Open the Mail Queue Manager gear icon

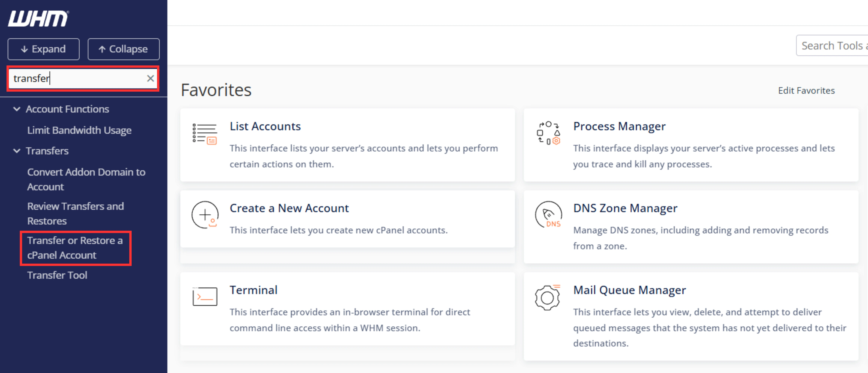tap(548, 297)
